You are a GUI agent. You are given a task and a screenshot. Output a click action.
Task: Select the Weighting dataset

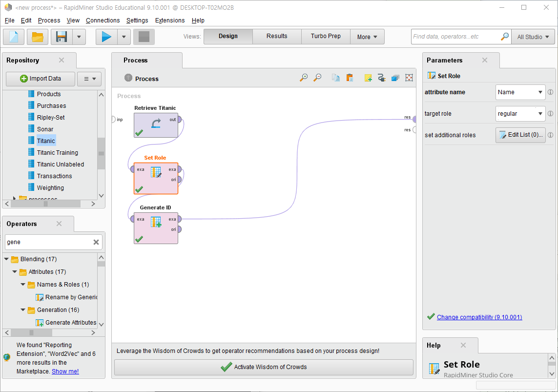50,188
